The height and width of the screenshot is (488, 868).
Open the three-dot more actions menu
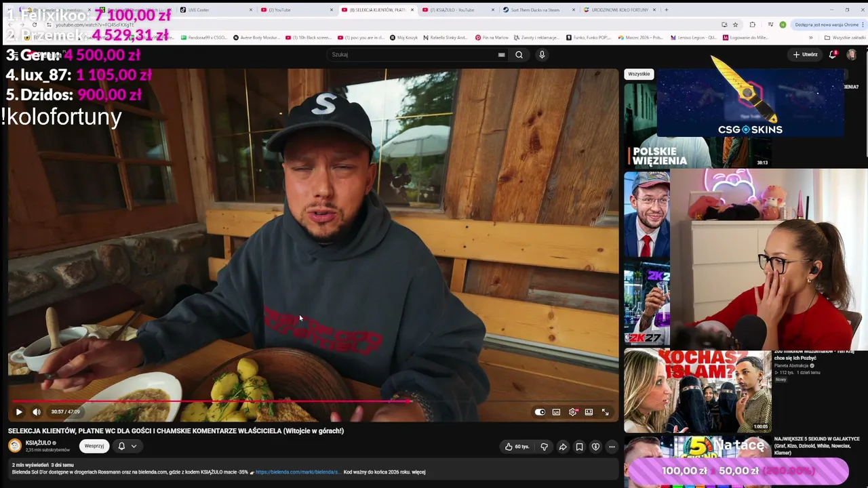pyautogui.click(x=612, y=447)
